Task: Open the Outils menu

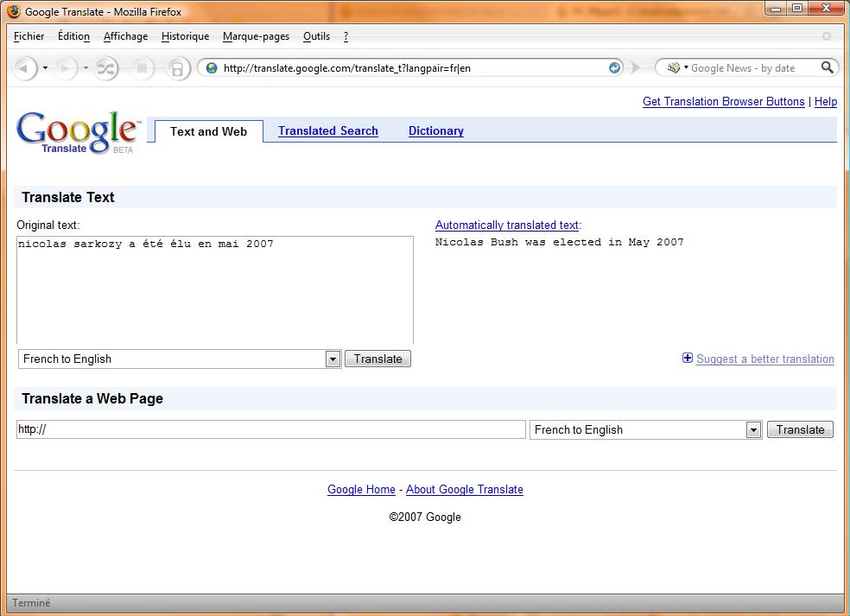Action: coord(316,36)
